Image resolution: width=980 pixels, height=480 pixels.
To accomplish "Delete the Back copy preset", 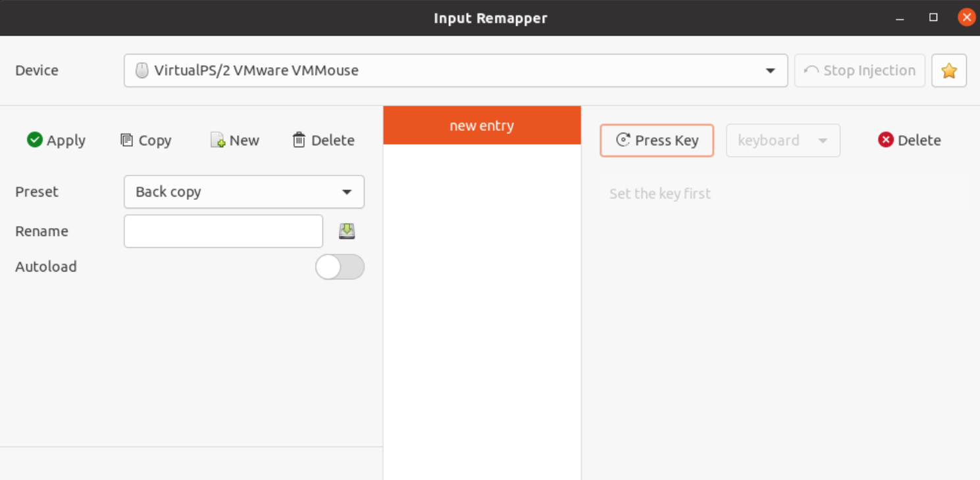I will (x=322, y=140).
